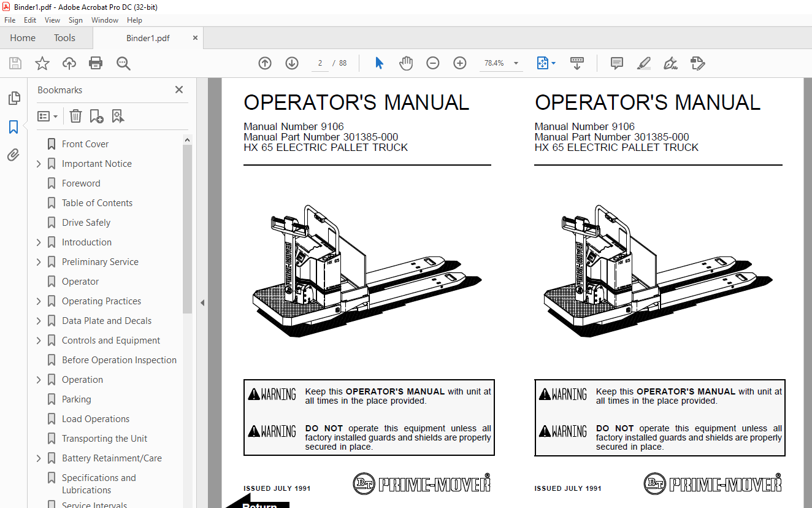The height and width of the screenshot is (508, 812).
Task: Open the zoom percentage dropdown
Action: [x=516, y=63]
